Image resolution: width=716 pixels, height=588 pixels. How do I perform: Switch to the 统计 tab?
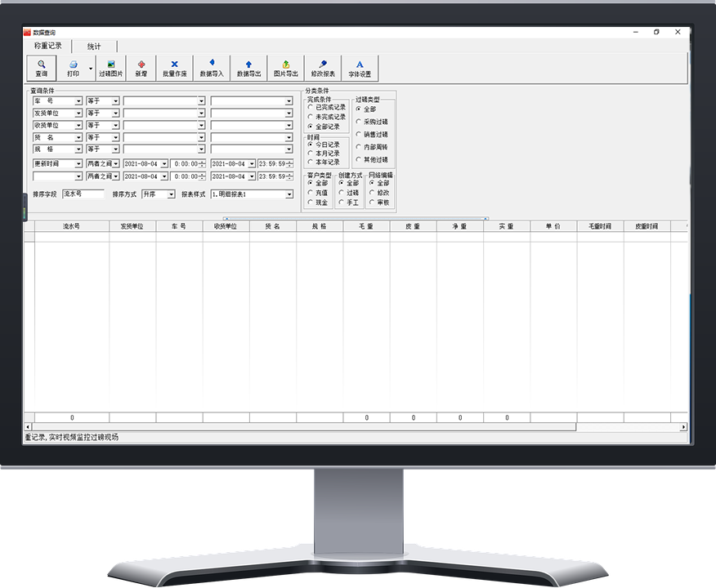click(94, 46)
